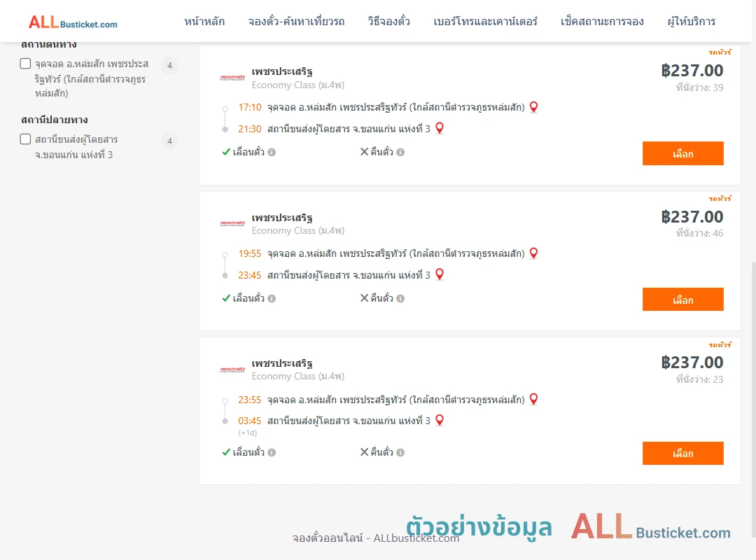Click the ฿237.00 price on the 19:55 trip
756x560 pixels.
[692, 217]
